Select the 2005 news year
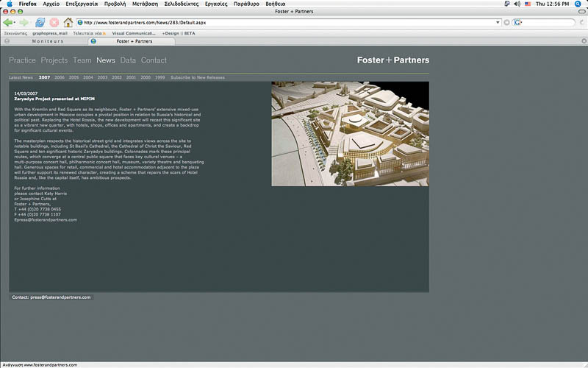This screenshot has width=588, height=368. [x=73, y=77]
